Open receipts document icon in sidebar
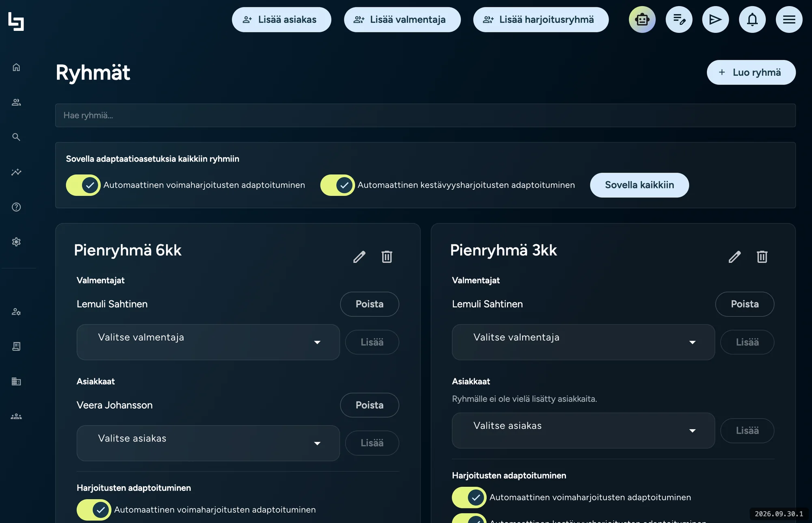This screenshot has width=812, height=523. (16, 347)
